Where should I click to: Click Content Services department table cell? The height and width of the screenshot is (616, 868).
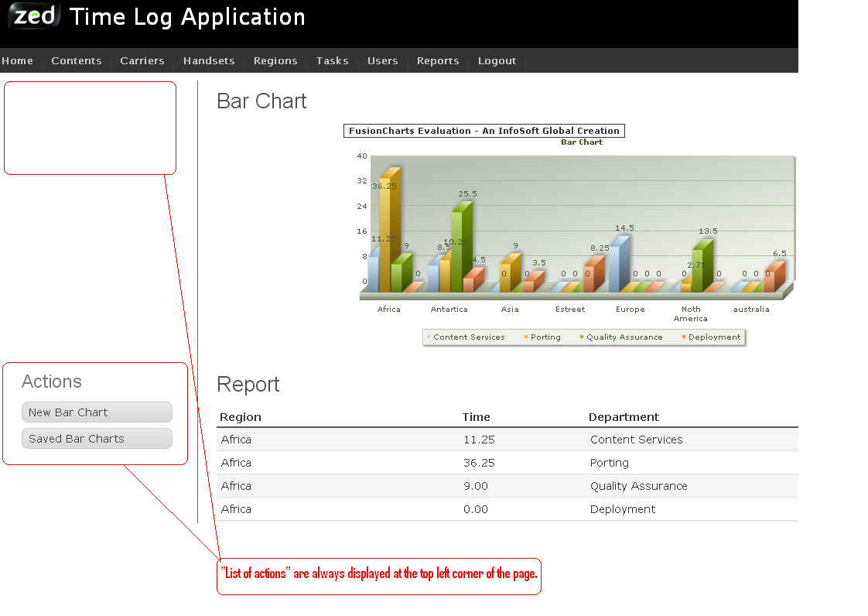636,440
